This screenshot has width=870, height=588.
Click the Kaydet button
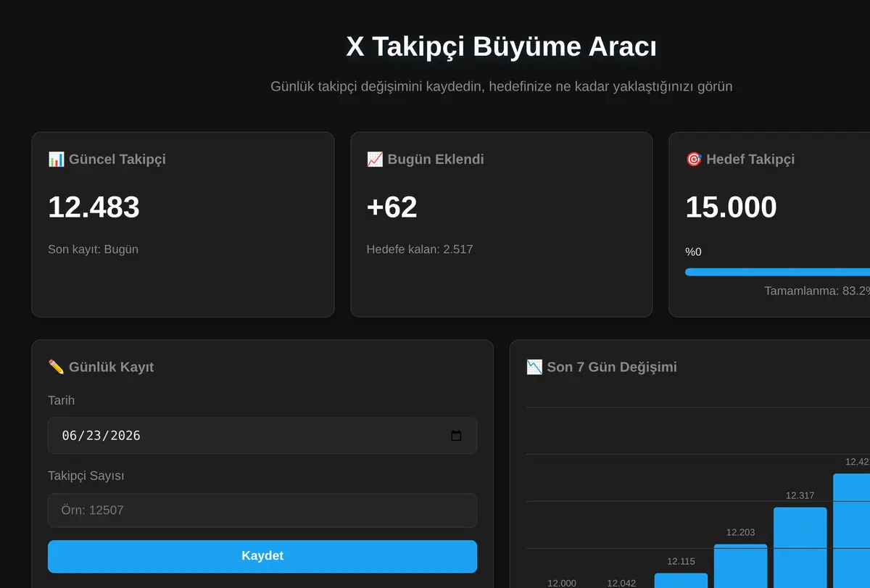(262, 556)
